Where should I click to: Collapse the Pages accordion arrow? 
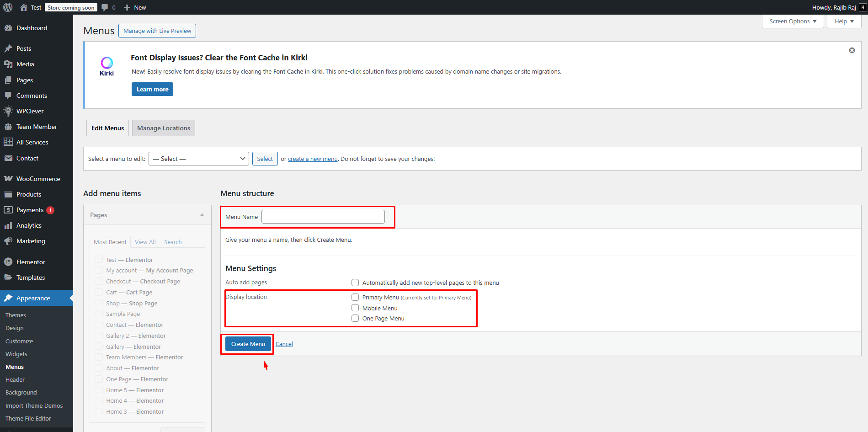point(202,215)
